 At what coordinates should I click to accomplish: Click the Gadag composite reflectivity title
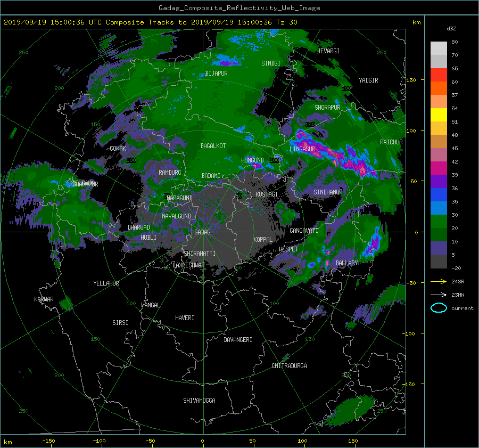pyautogui.click(x=239, y=8)
